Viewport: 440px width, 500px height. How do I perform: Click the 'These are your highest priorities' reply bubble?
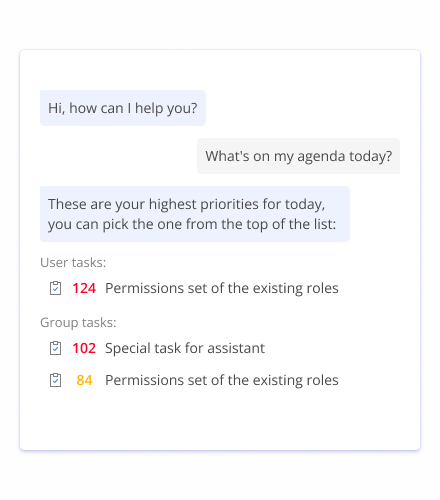(195, 214)
